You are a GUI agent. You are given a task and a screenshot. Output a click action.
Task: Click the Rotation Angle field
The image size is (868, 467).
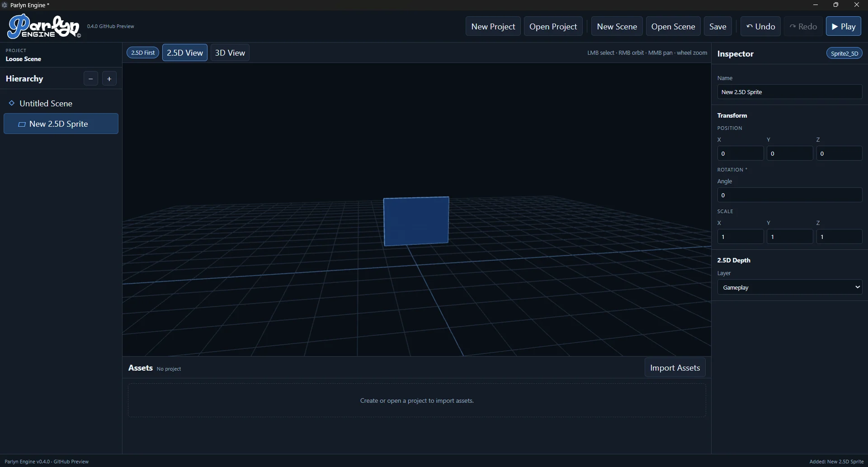point(790,195)
